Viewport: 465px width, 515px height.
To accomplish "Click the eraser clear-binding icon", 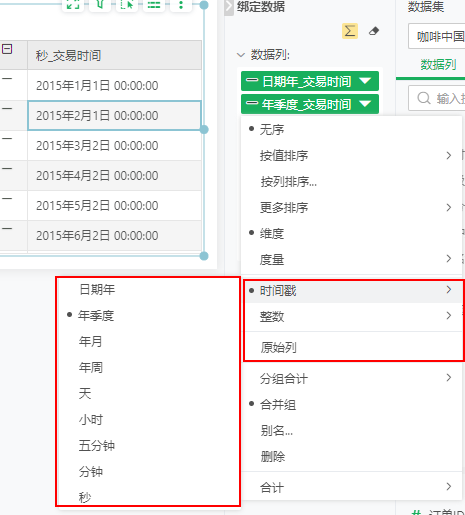I will (374, 31).
